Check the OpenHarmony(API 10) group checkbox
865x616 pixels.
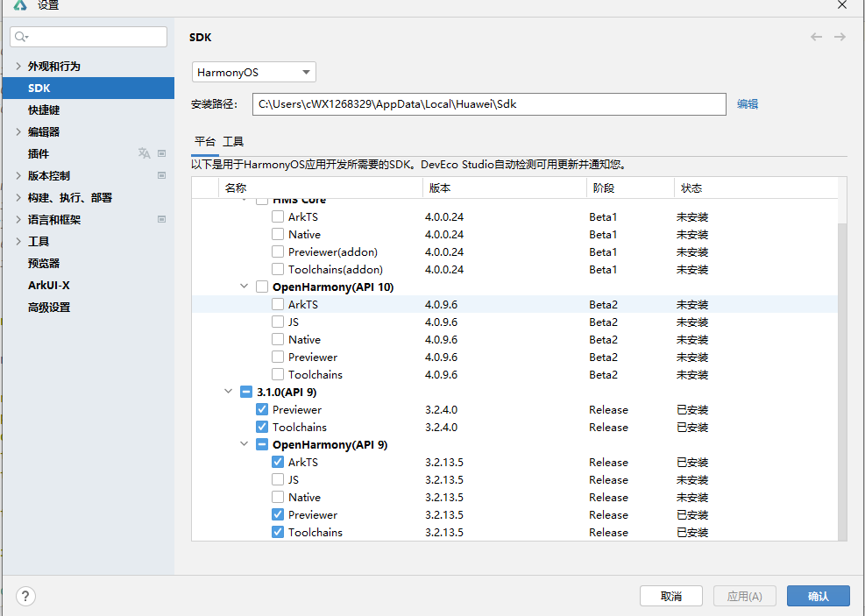click(x=262, y=287)
